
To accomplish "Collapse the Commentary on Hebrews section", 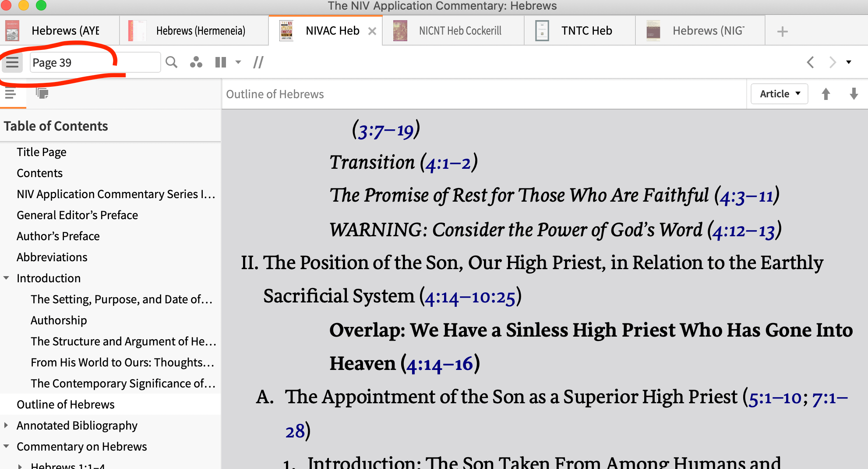I will tap(6, 446).
